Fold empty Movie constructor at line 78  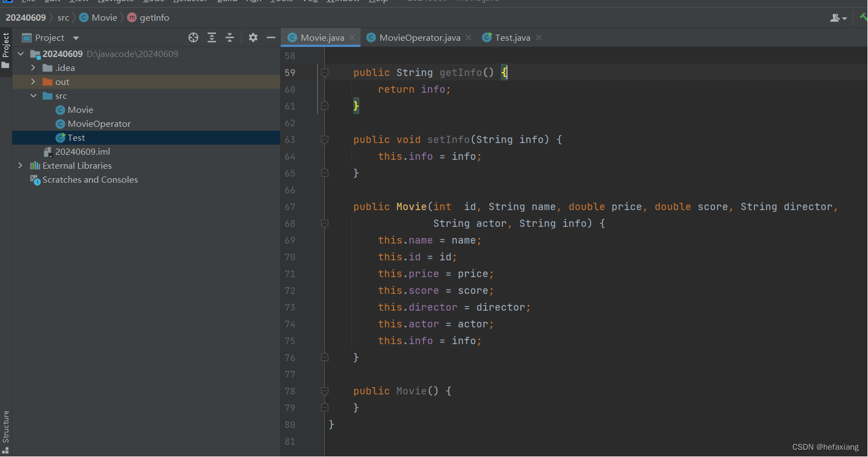tap(324, 391)
